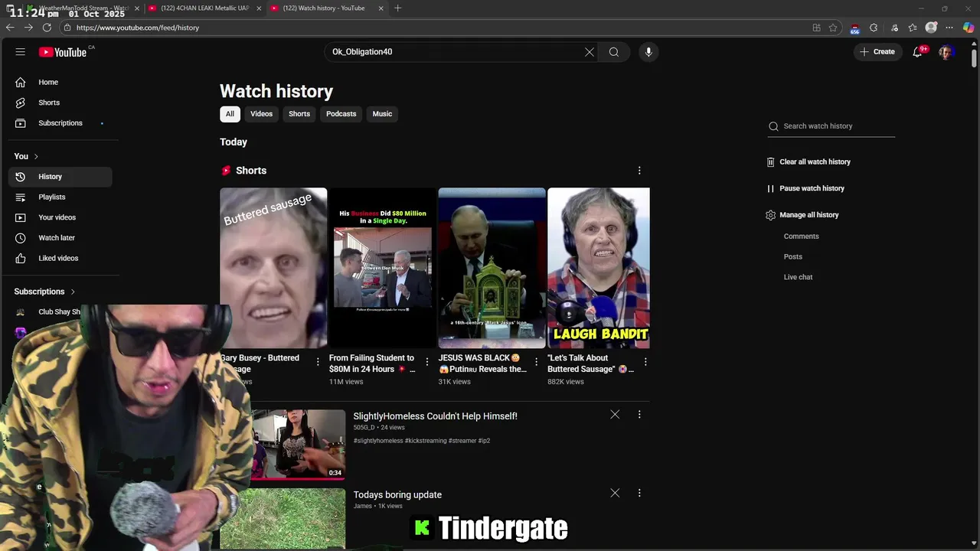
Task: Select the Music filter chip
Action: click(x=382, y=114)
